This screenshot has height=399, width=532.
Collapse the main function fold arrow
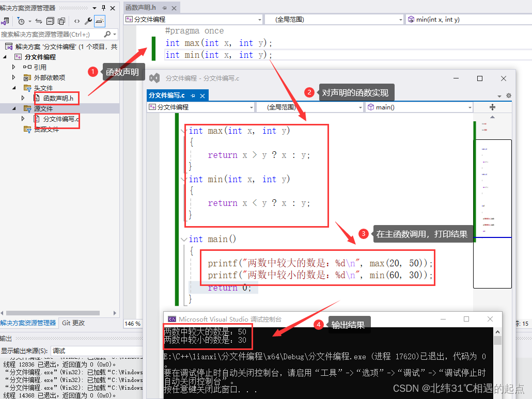[184, 240]
